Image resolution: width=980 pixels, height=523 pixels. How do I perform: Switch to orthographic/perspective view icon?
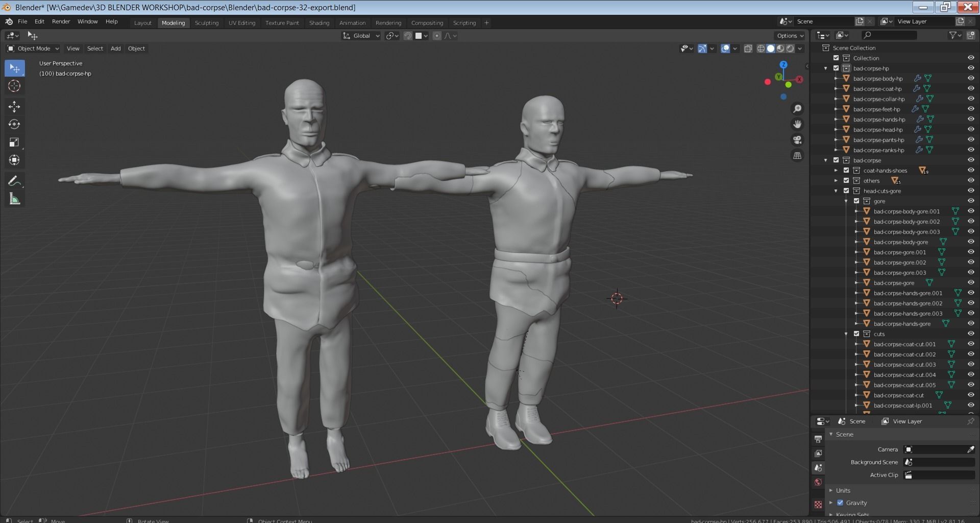(x=797, y=156)
